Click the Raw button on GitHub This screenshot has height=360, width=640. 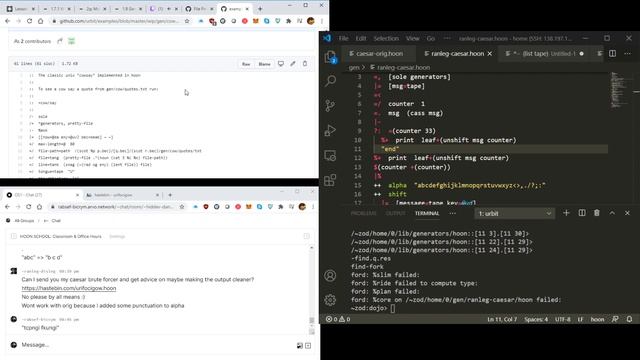click(246, 64)
